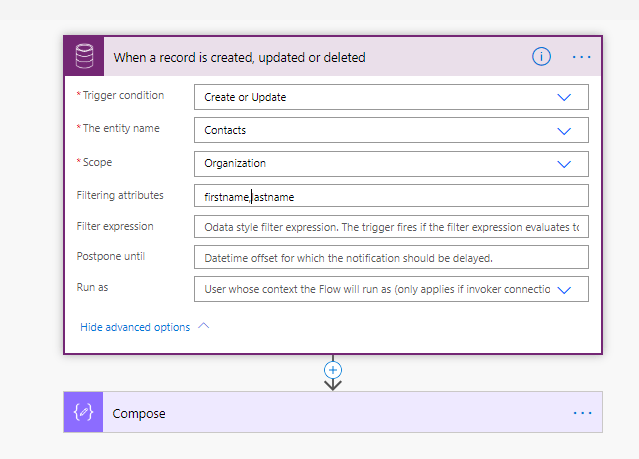Expand the entity name dropdown arrow
The height and width of the screenshot is (459, 639).
click(564, 130)
